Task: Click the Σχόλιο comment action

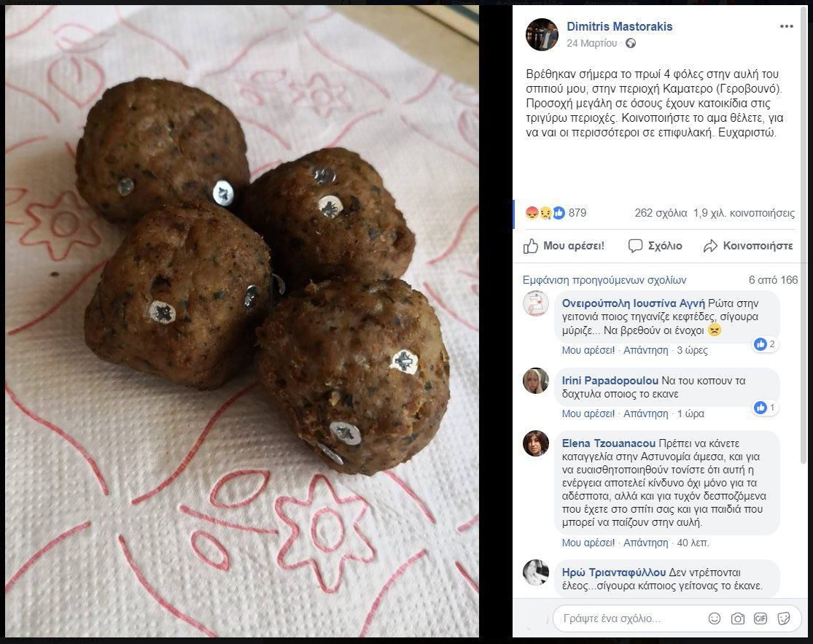Action: click(656, 246)
